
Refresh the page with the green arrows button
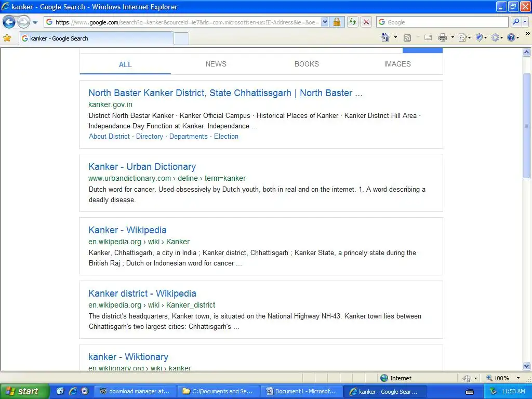(x=353, y=22)
